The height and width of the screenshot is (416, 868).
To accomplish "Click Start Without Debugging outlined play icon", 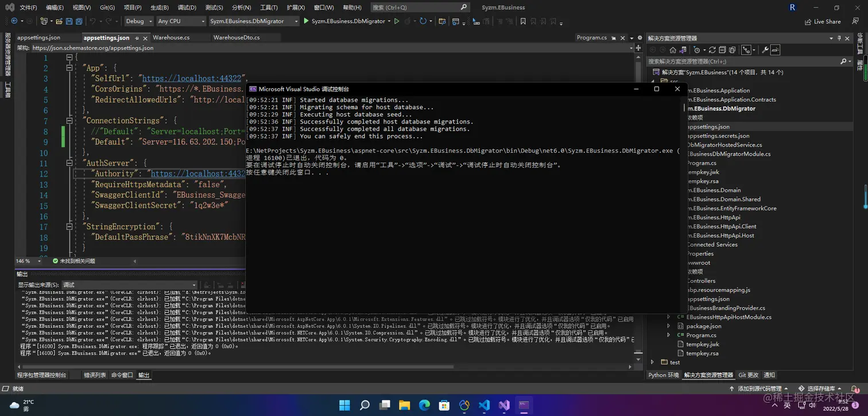I will point(397,21).
